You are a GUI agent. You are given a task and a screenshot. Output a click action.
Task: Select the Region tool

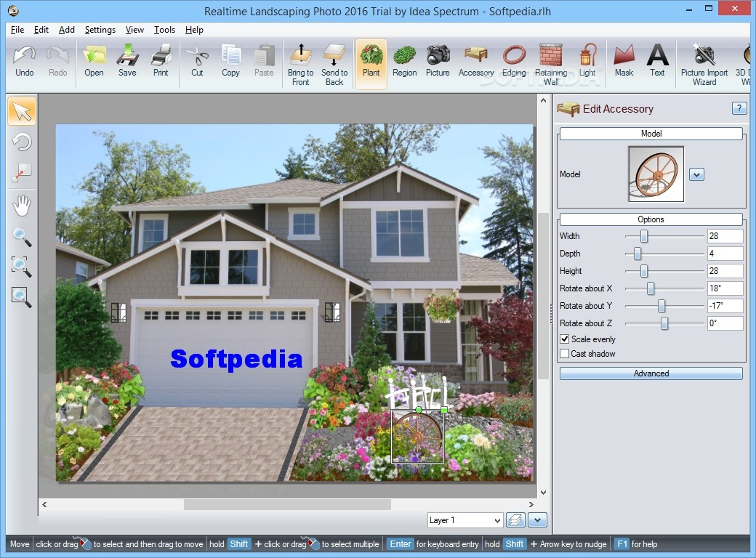(404, 62)
